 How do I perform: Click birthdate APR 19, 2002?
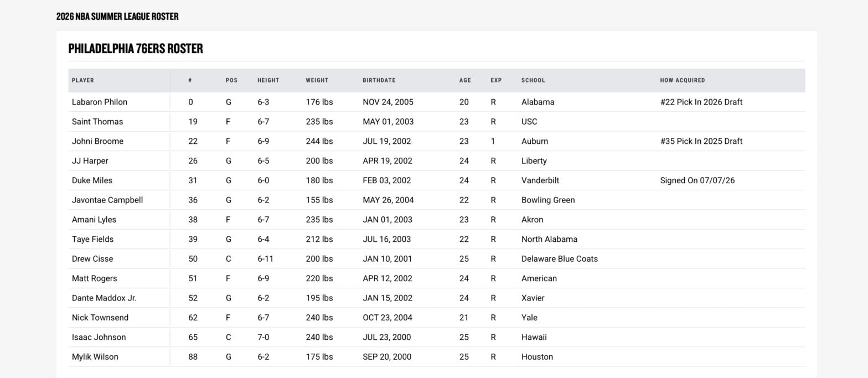tap(387, 161)
